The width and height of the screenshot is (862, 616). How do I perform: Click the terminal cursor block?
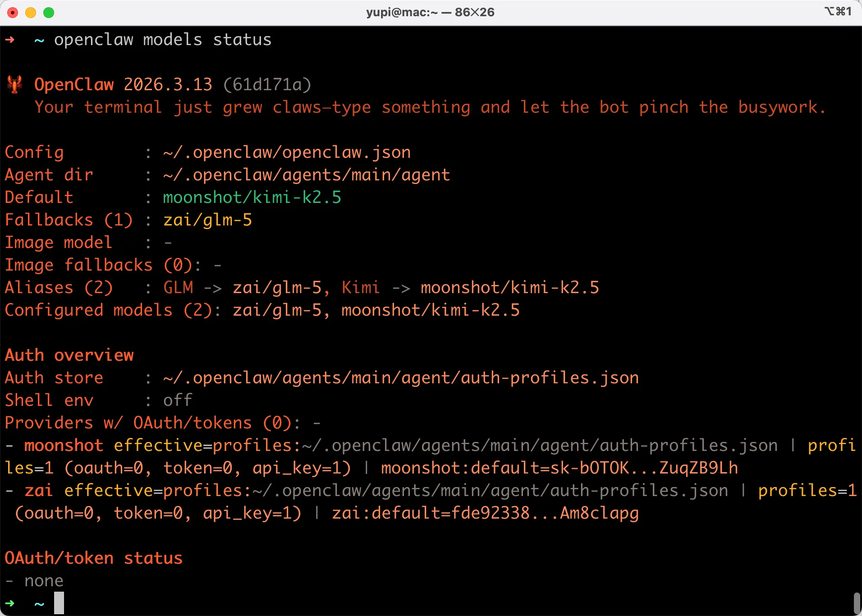[59, 603]
